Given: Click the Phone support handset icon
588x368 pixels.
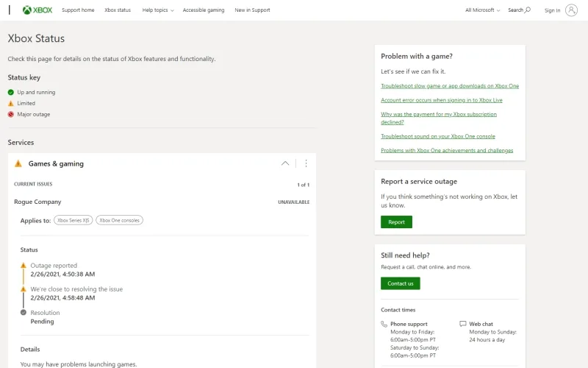Looking at the screenshot, I should click(384, 324).
